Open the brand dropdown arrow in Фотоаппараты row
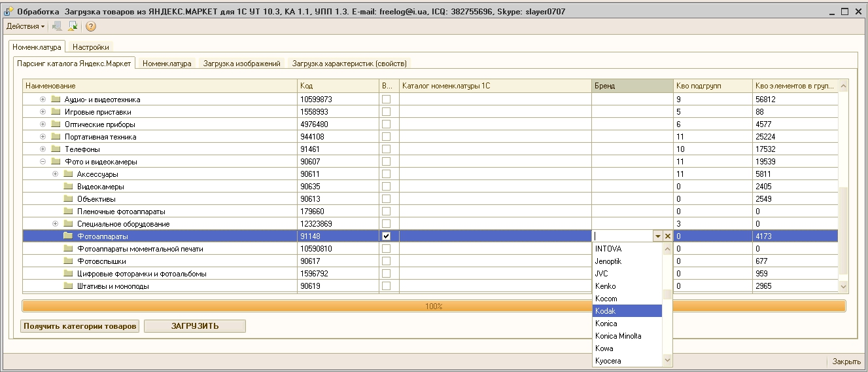Image resolution: width=868 pixels, height=372 pixels. click(x=657, y=236)
